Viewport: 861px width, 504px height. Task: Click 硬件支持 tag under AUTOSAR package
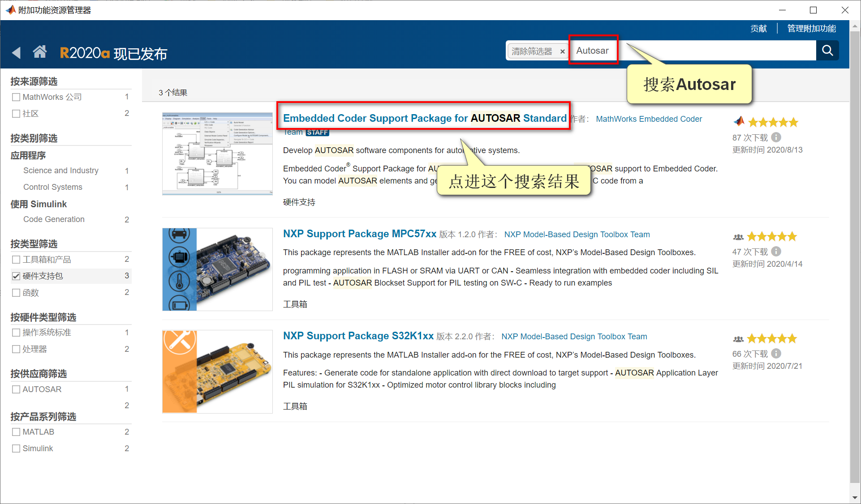(x=299, y=202)
